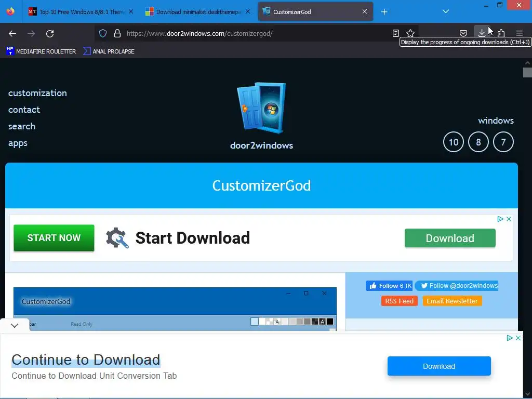Image resolution: width=532 pixels, height=399 pixels.
Task: Click Continue to Download ad headline
Action: click(86, 360)
